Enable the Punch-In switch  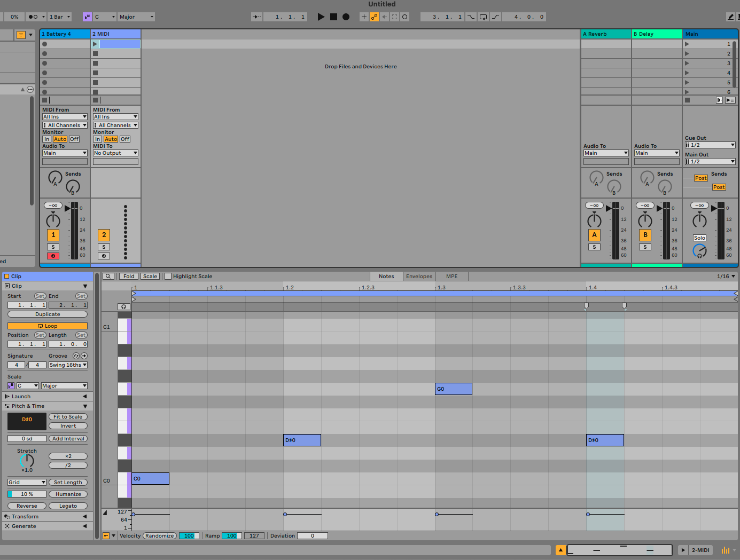click(x=471, y=17)
